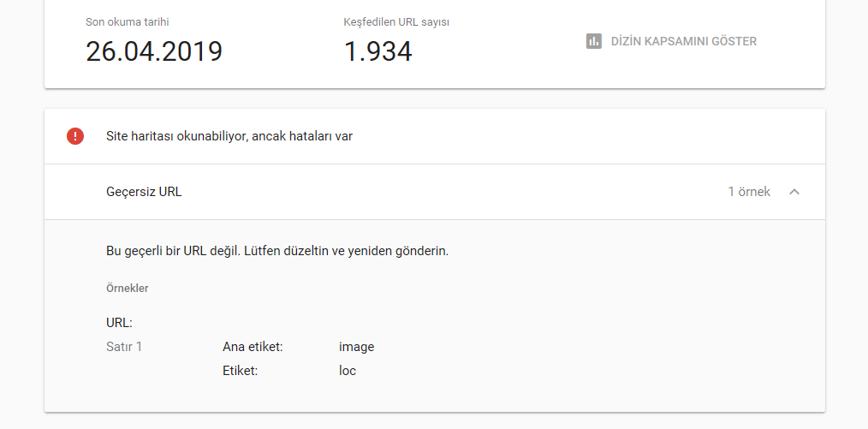The image size is (868, 429).
Task: Click the ancak hataları var text
Action: pos(302,136)
